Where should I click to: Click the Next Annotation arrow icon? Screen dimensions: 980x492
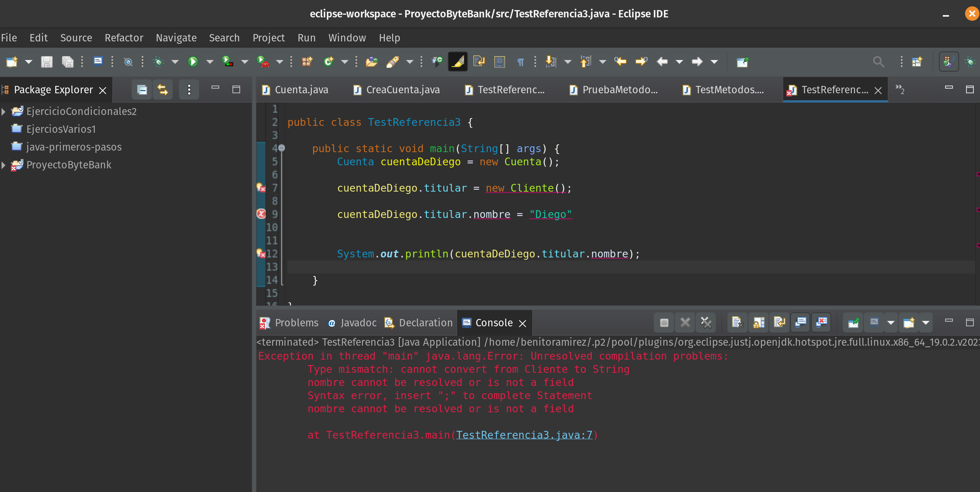pos(551,62)
